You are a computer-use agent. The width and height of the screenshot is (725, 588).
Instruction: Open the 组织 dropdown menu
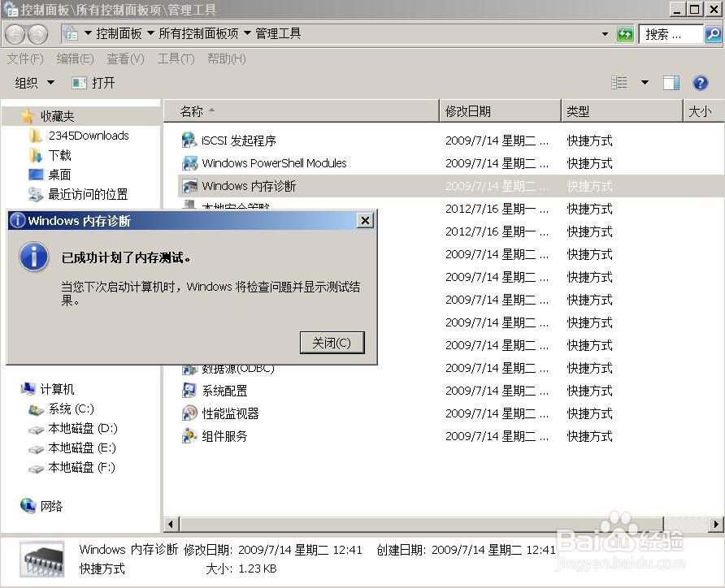(x=34, y=83)
